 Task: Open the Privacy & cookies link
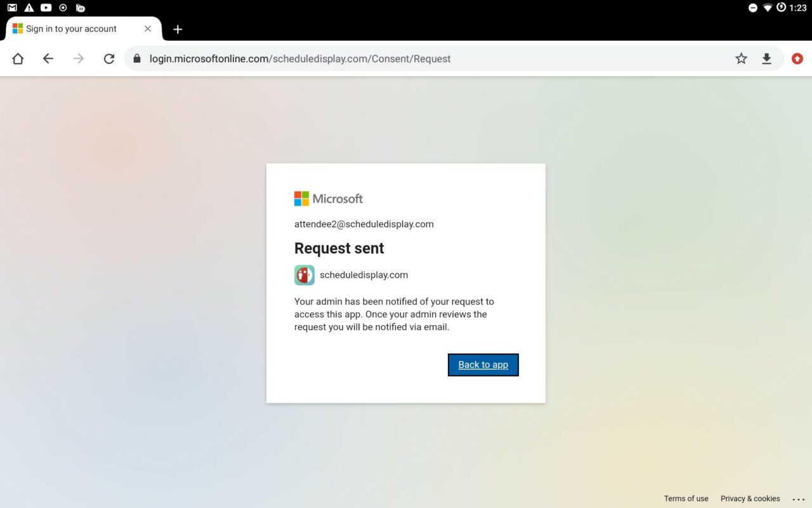750,498
